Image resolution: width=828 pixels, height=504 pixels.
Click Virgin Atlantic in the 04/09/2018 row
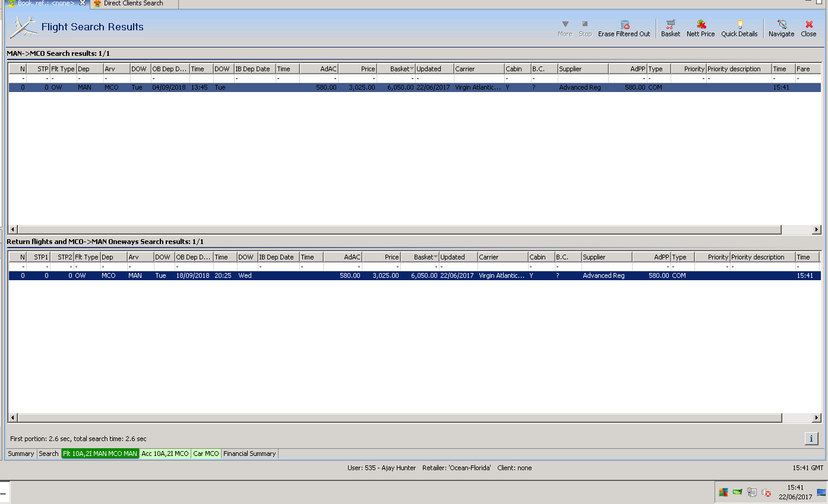click(x=479, y=87)
